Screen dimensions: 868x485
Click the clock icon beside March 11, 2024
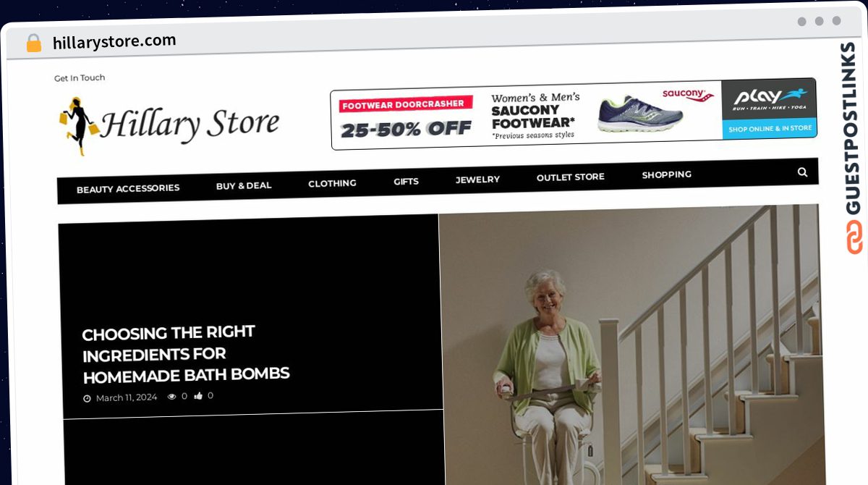point(87,399)
